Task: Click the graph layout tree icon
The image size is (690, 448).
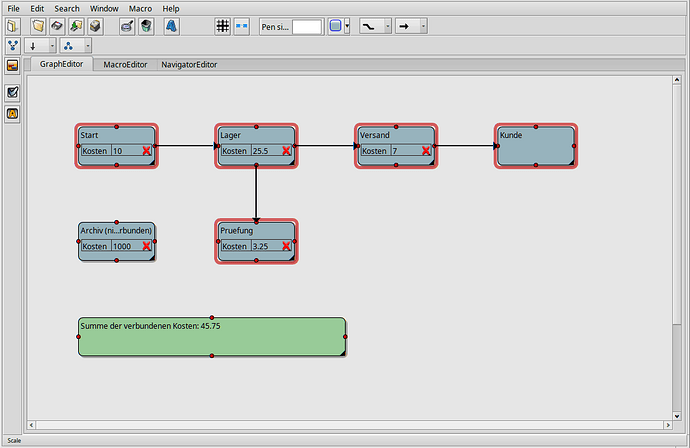Action: pyautogui.click(x=13, y=45)
